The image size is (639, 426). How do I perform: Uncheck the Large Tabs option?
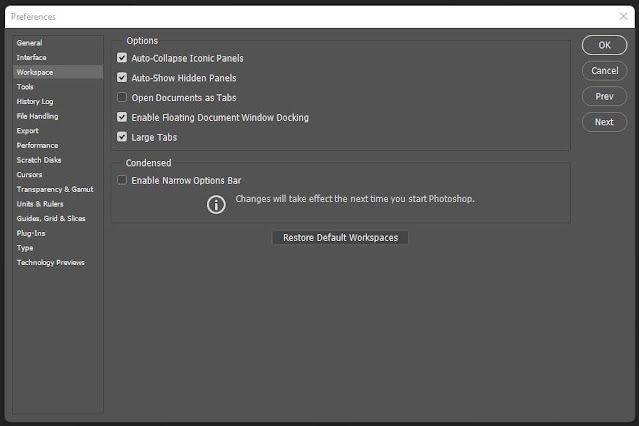tap(122, 137)
